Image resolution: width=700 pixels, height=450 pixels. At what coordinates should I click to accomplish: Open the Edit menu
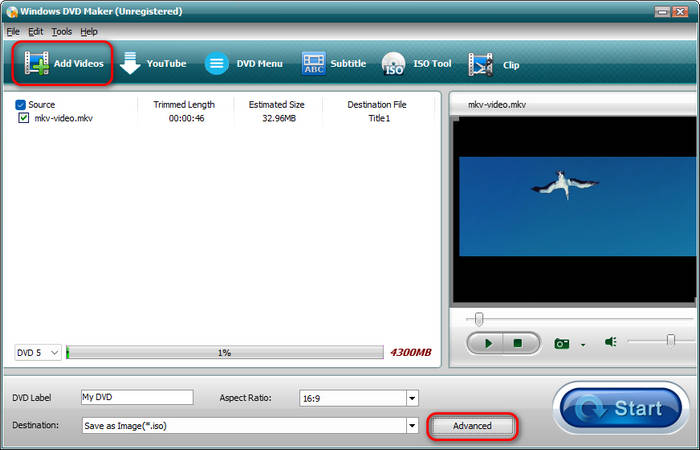coord(35,32)
